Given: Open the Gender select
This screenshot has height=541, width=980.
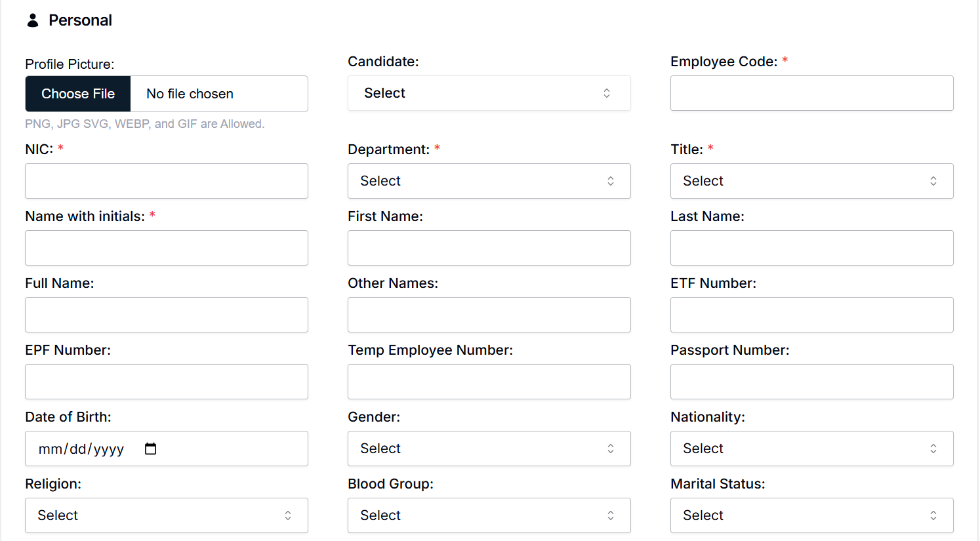Looking at the screenshot, I should point(489,449).
